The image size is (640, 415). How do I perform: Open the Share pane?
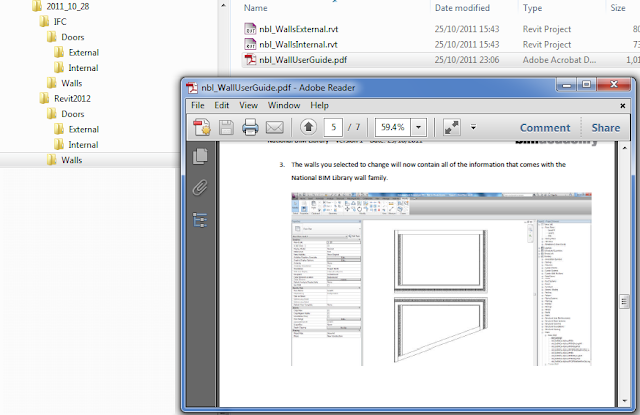tap(606, 128)
